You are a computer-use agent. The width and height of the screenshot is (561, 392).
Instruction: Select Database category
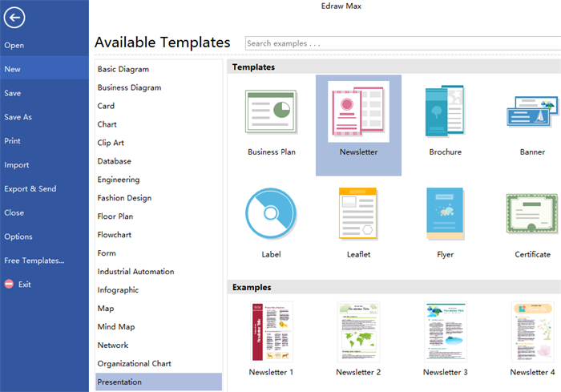point(114,161)
